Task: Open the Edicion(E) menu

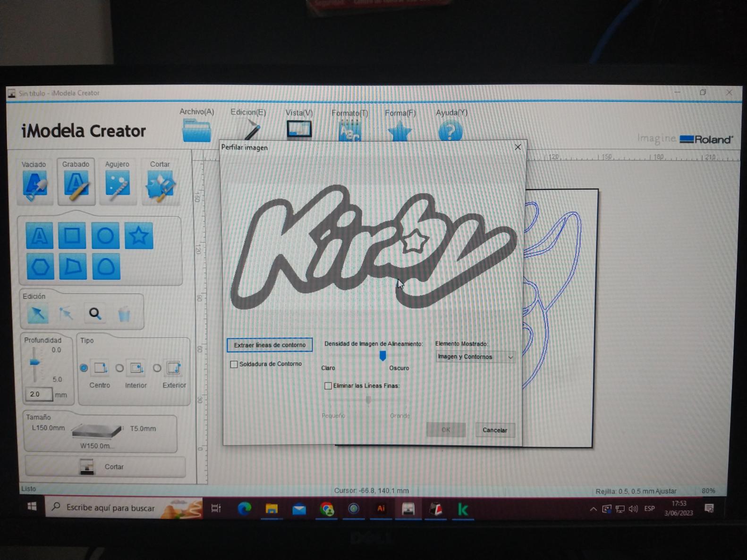Action: tap(248, 112)
